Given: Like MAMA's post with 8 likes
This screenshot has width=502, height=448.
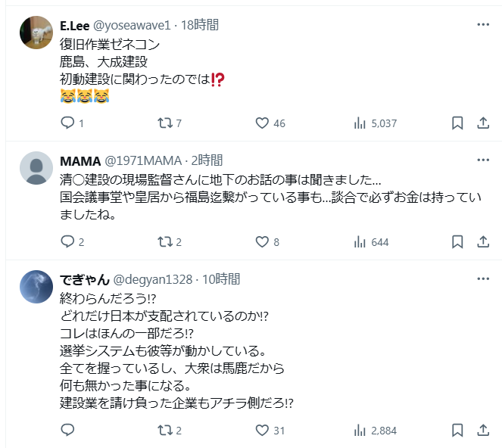Looking at the screenshot, I should pyautogui.click(x=263, y=241).
